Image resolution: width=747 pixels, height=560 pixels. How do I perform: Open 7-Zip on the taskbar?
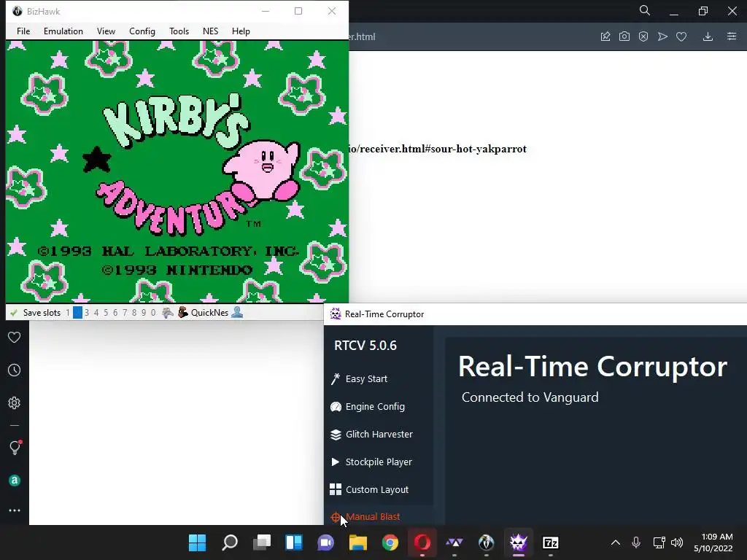click(551, 542)
